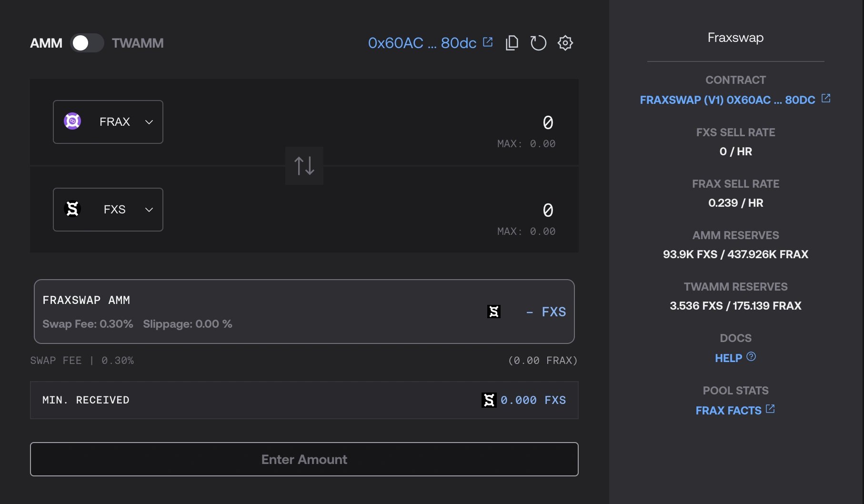Swap token direction with the arrows button
The width and height of the screenshot is (864, 504).
pos(304,166)
